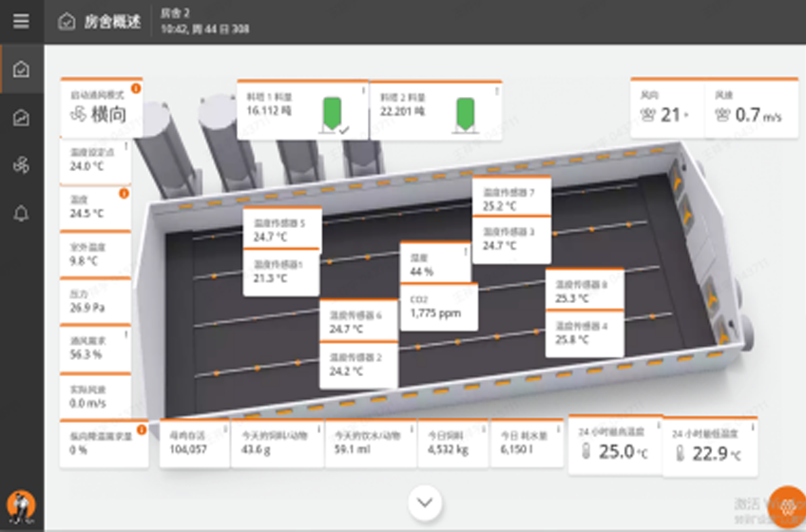Click the green silo 2 icon
The image size is (806, 532).
[x=466, y=112]
